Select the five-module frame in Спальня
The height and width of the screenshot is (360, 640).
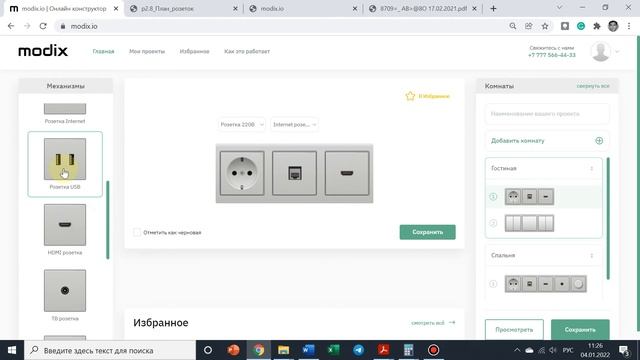[x=546, y=284]
